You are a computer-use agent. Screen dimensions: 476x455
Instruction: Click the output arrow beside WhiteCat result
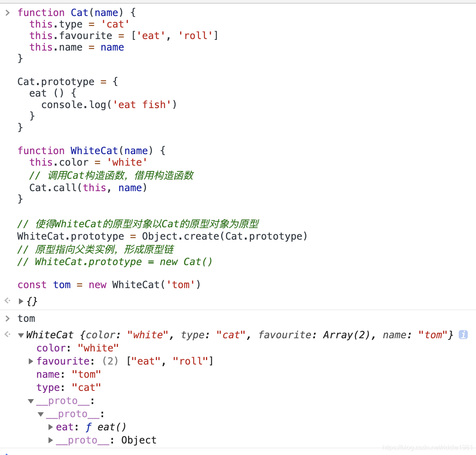7,334
